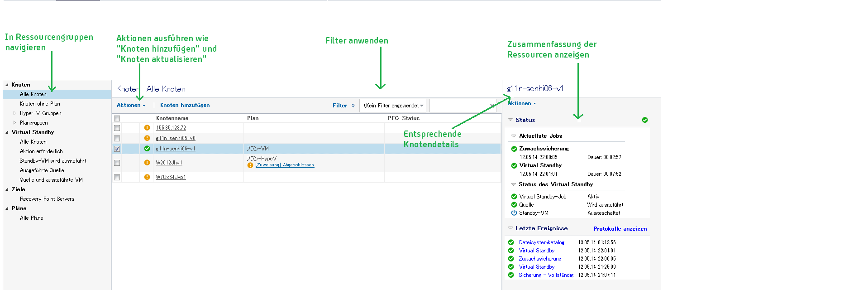Image resolution: width=868 pixels, height=290 pixels.
Task: Open node link g11n-senhi05-v8
Action: [176, 138]
